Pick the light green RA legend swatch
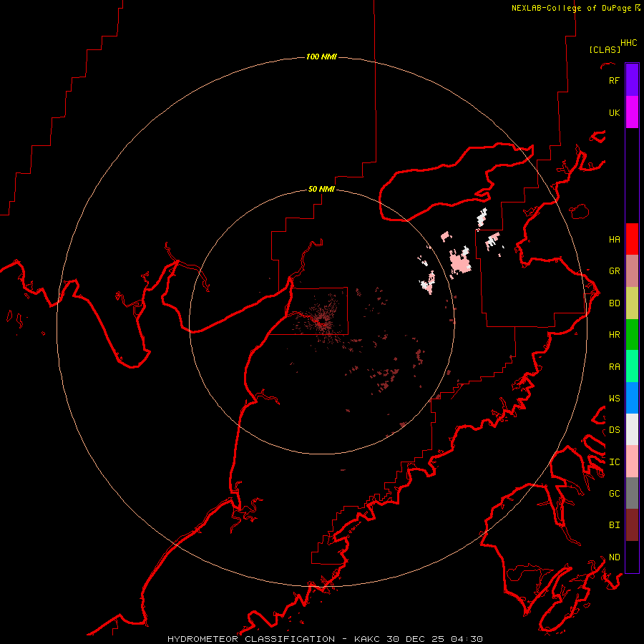Viewport: 644px width, 644px height. [x=632, y=366]
